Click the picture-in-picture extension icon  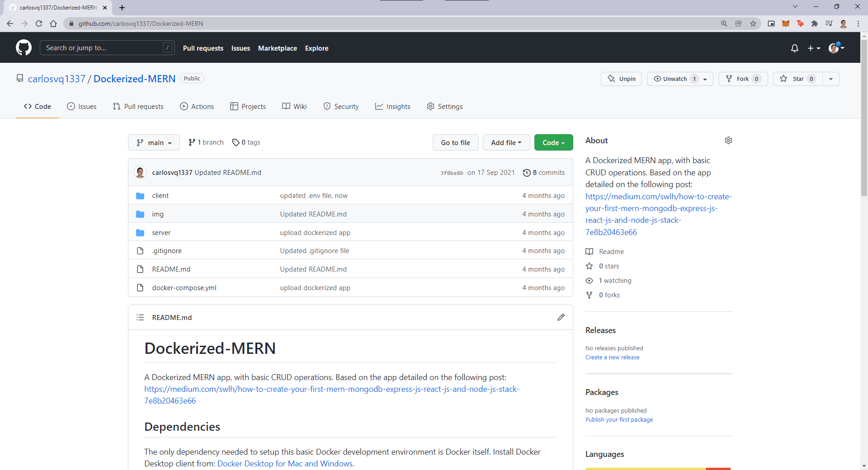[x=771, y=23]
